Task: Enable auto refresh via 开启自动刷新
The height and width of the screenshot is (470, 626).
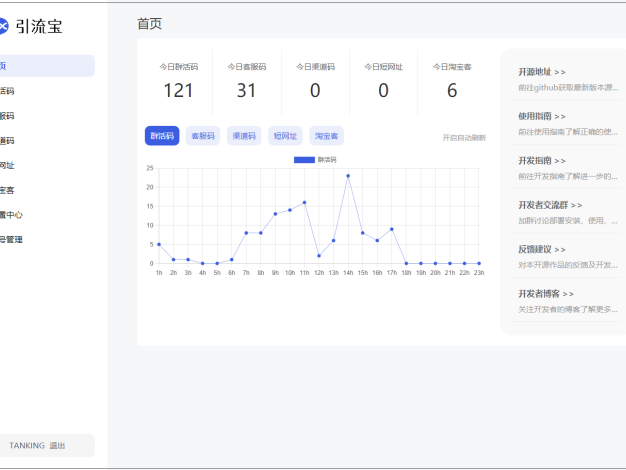Action: coord(464,138)
